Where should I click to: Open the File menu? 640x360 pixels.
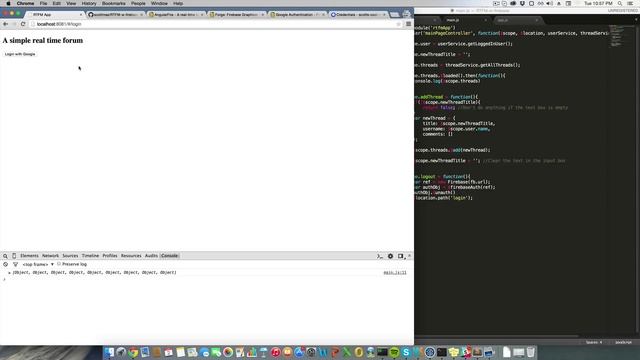click(43, 3)
